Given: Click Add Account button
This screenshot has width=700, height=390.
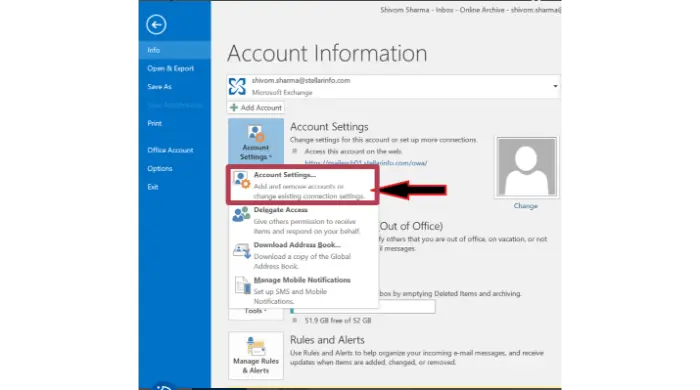Looking at the screenshot, I should tap(256, 108).
